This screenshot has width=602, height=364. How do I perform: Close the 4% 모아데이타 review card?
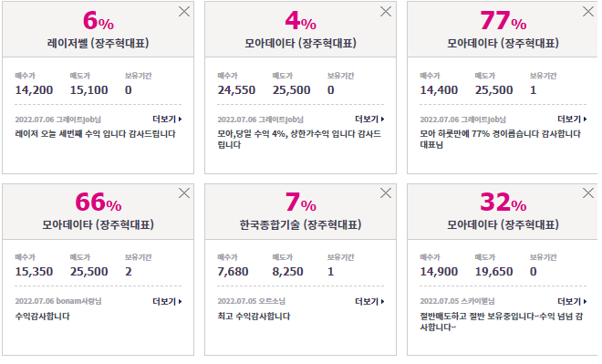click(x=386, y=12)
